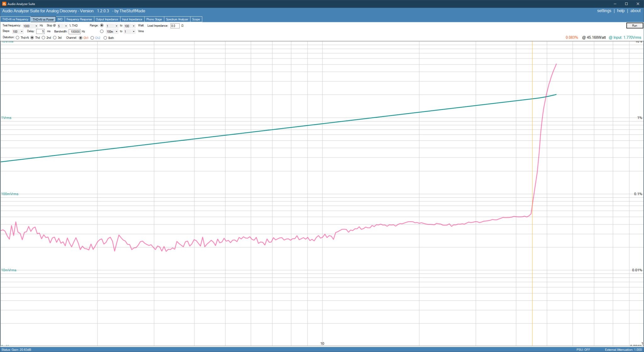Switch to the Scope tab
644x352 pixels.
click(196, 19)
